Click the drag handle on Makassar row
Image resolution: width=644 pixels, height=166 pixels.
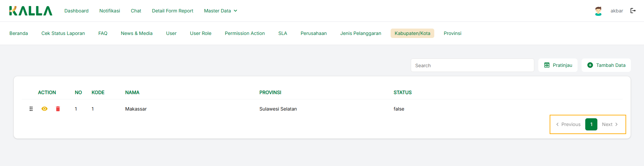[x=31, y=109]
